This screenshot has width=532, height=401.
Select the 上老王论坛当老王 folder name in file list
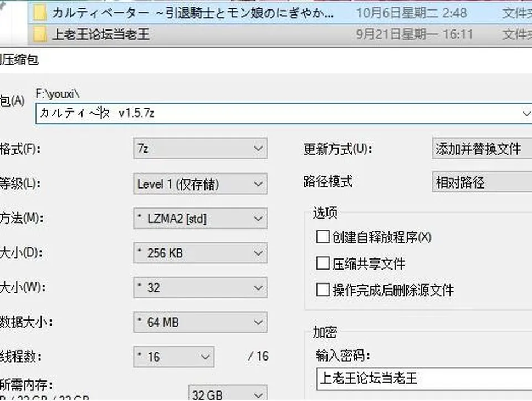tap(101, 34)
